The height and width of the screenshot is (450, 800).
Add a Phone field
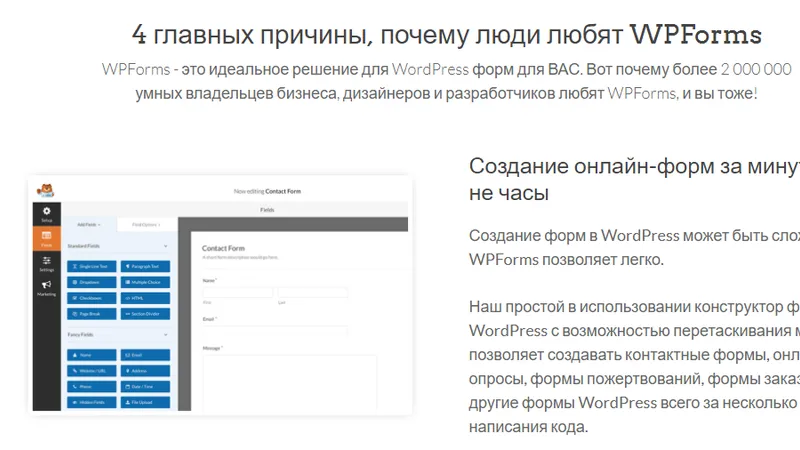(92, 387)
